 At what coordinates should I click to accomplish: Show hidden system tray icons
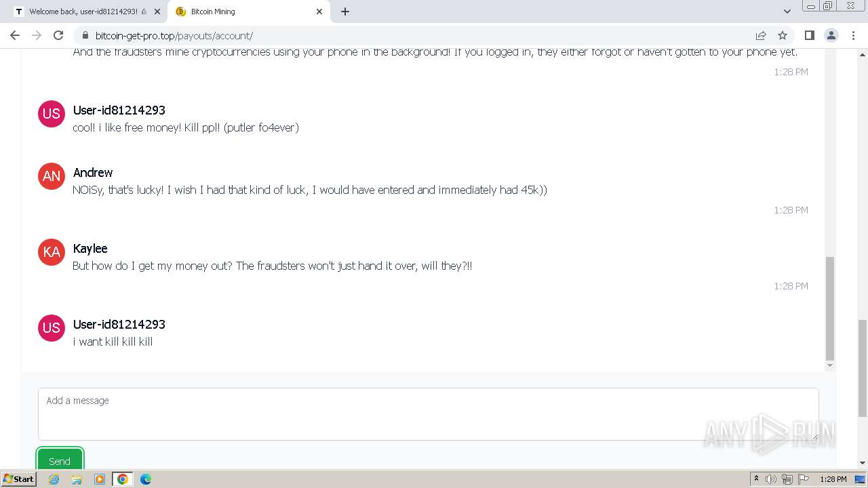(x=756, y=479)
